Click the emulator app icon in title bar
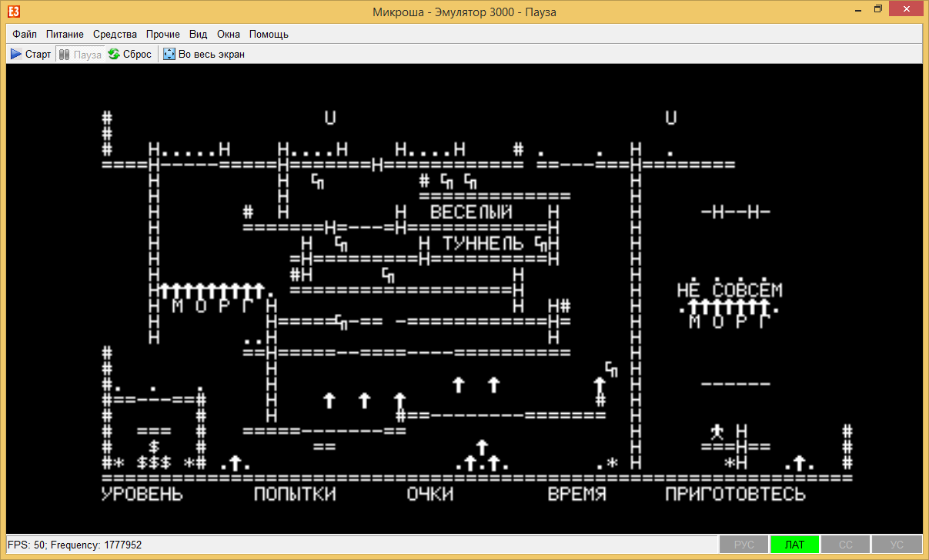Screen dimensions: 929x560 point(15,12)
